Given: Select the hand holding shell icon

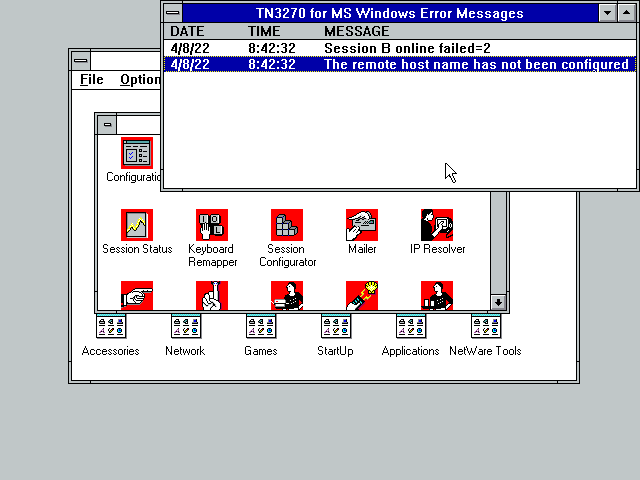Looking at the screenshot, I should (x=362, y=296).
